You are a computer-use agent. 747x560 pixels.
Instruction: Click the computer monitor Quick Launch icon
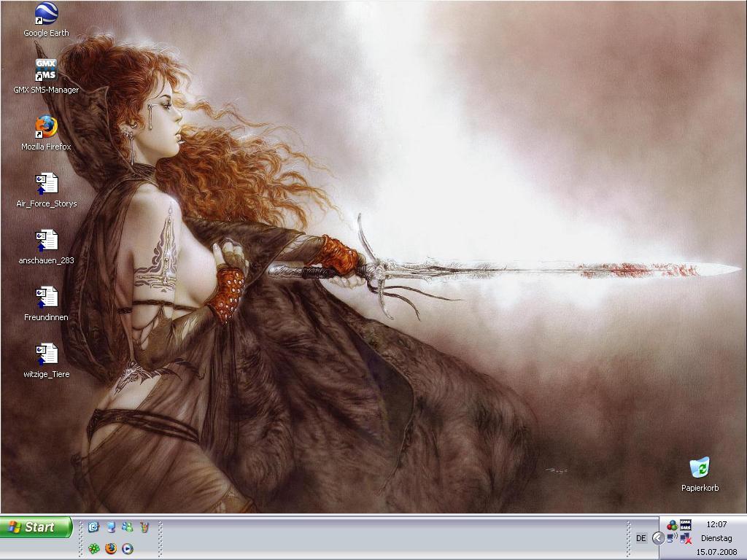[x=111, y=526]
